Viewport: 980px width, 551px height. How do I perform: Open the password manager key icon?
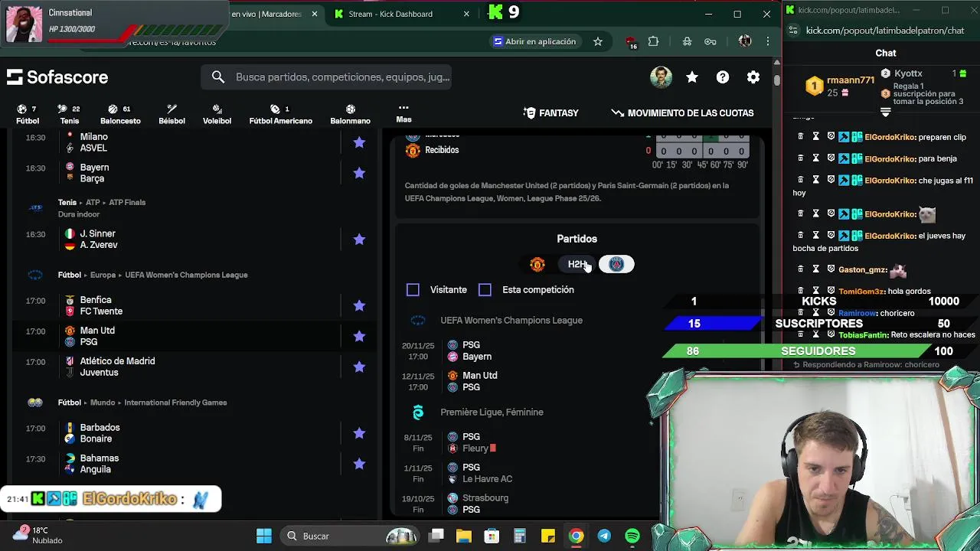[710, 41]
